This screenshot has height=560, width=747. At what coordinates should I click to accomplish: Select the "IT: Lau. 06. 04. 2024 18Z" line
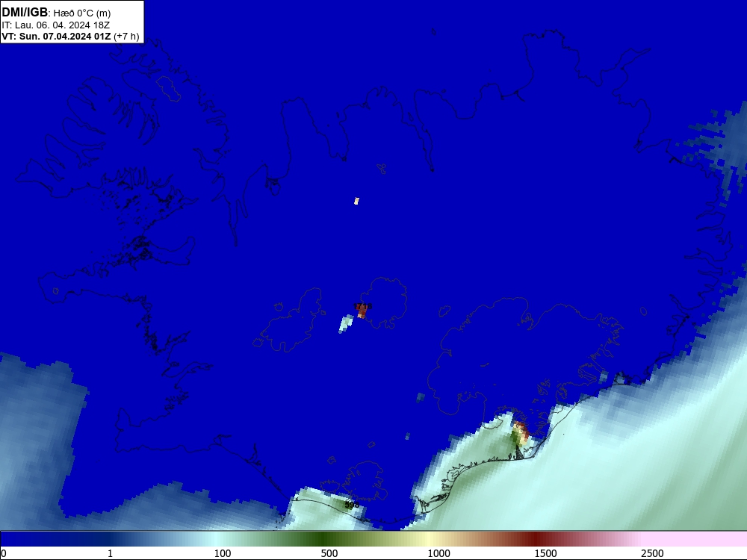tap(56, 25)
